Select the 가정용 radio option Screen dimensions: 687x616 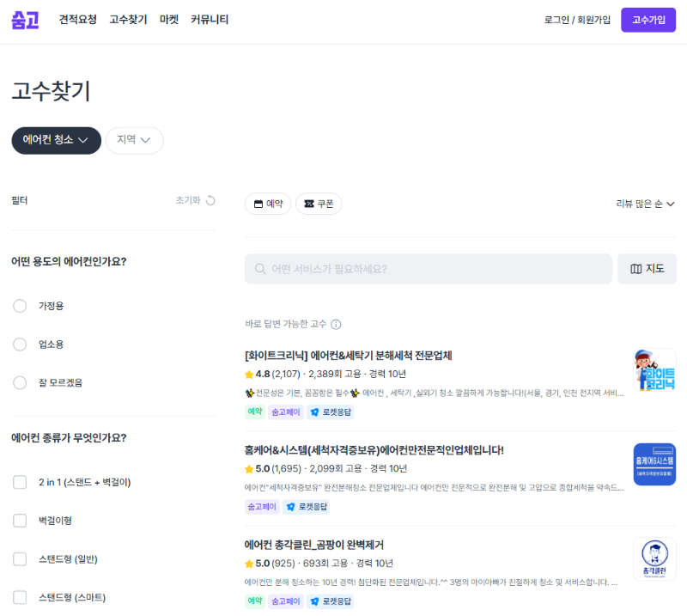20,306
